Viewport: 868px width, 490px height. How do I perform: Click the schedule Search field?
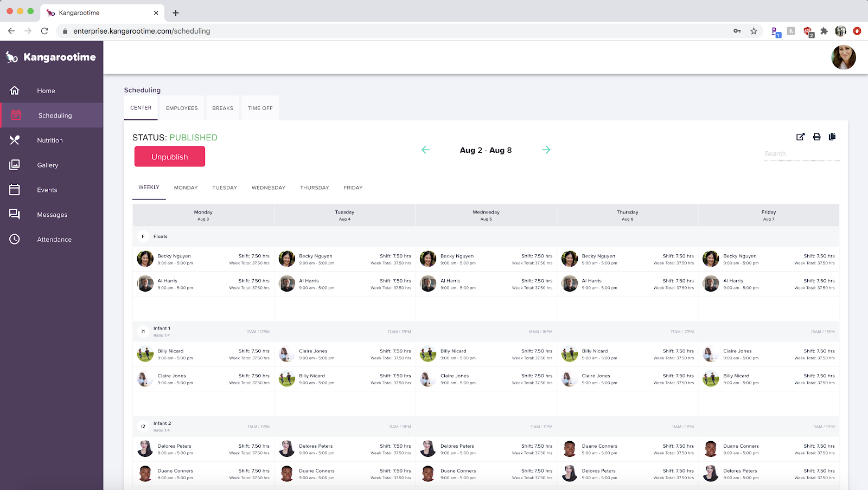801,154
